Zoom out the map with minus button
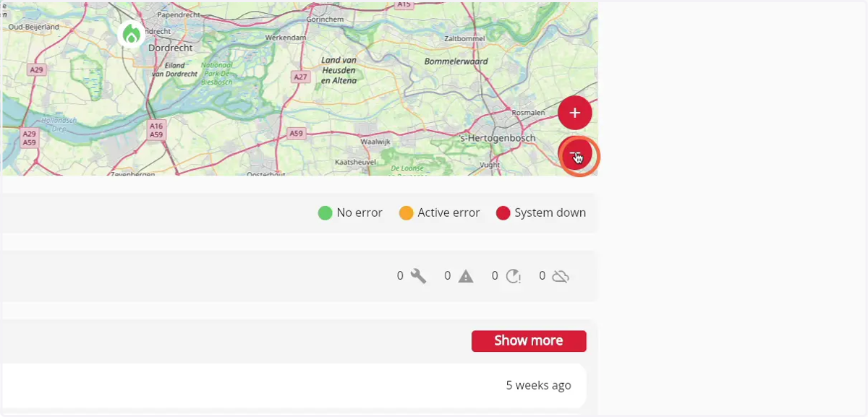 [x=576, y=154]
